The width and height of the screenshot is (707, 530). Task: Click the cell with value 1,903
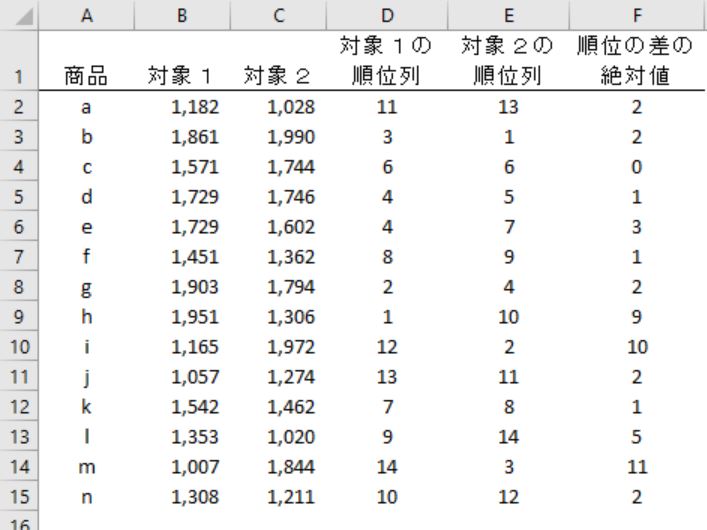coord(182,286)
